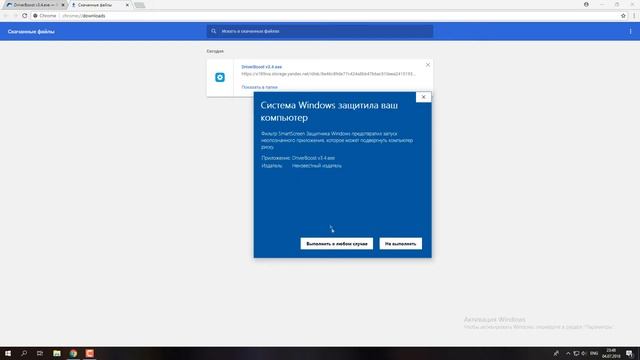Click the 'Сегодня' date heading
The image size is (640, 360).
pos(215,51)
